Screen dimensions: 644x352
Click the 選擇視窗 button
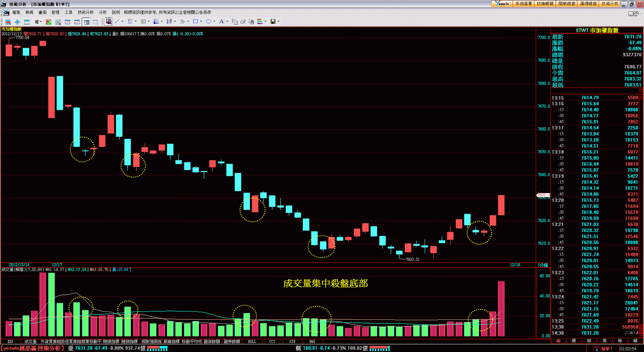pyautogui.click(x=588, y=4)
